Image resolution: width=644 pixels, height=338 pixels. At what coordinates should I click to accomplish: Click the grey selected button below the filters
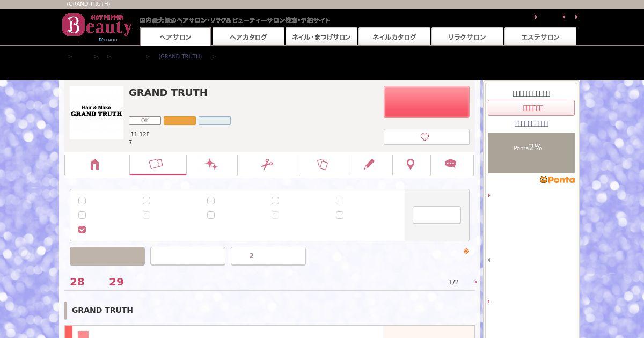107,256
